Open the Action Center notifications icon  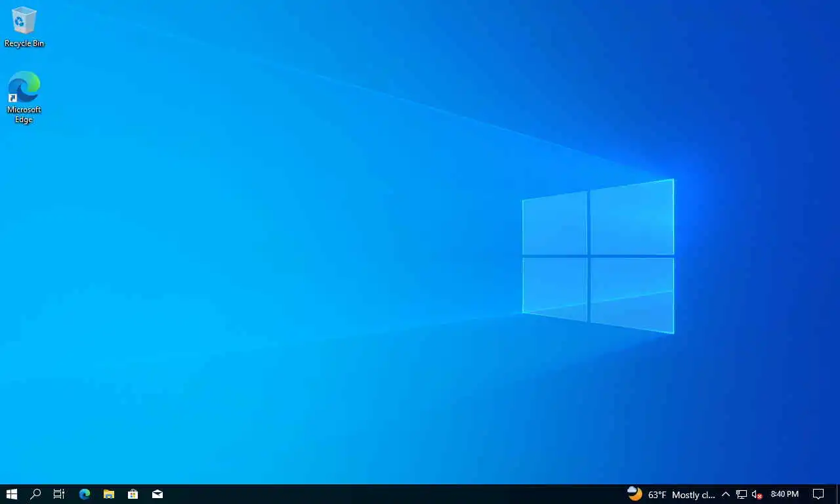coord(818,494)
